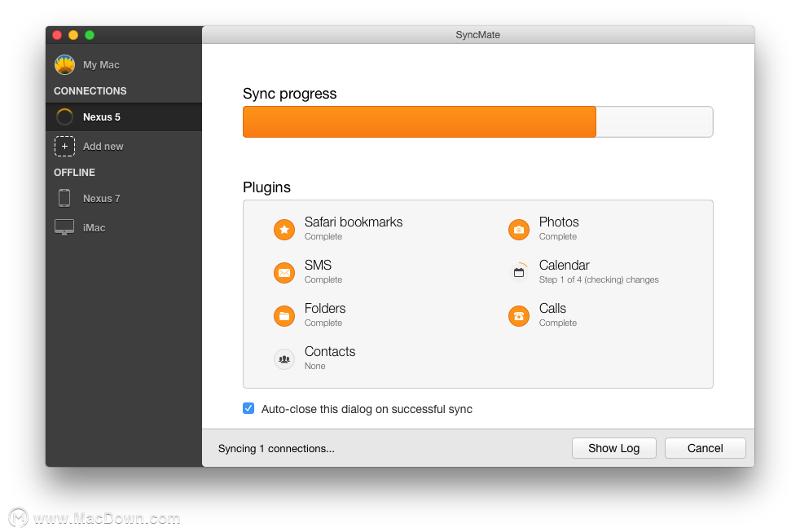This screenshot has height=532, width=800.
Task: Click the orange sync progress bar
Action: coord(420,122)
